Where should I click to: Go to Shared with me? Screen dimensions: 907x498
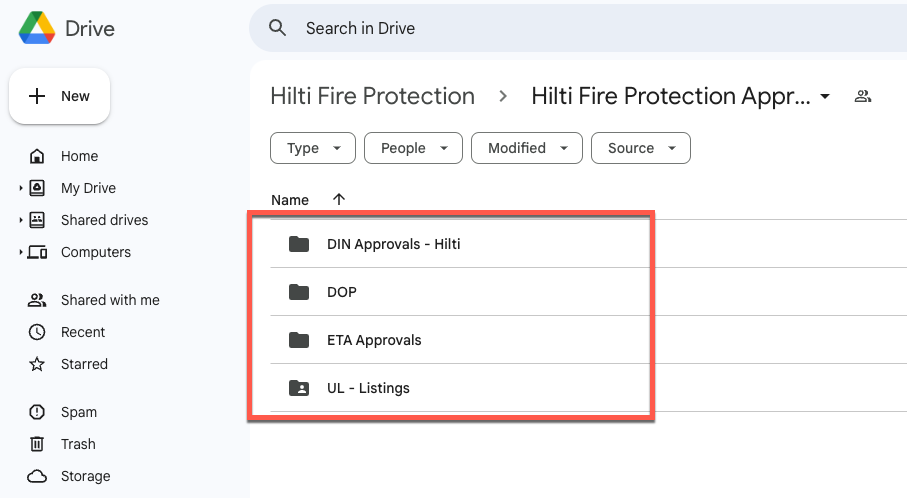(x=94, y=300)
